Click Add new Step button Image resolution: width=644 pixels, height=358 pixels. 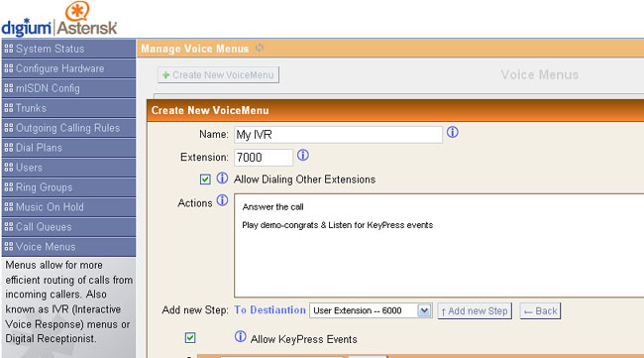coord(475,310)
